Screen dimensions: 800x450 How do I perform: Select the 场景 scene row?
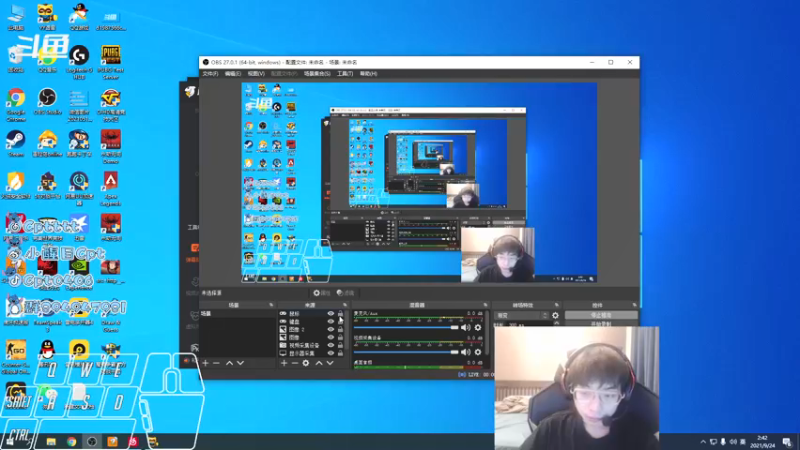[x=238, y=314]
